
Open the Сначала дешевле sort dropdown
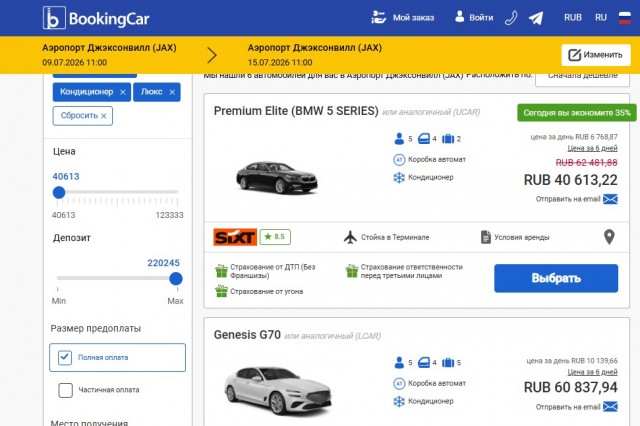[582, 78]
